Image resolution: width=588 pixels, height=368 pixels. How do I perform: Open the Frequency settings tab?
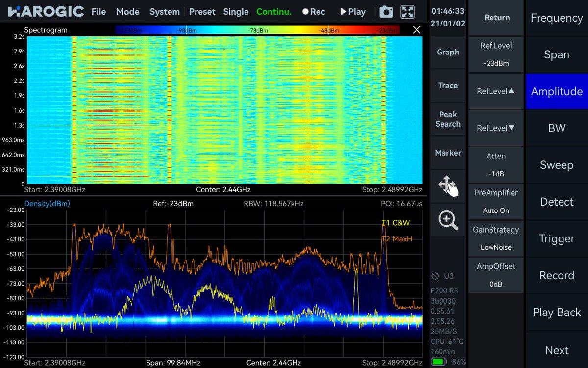click(557, 18)
